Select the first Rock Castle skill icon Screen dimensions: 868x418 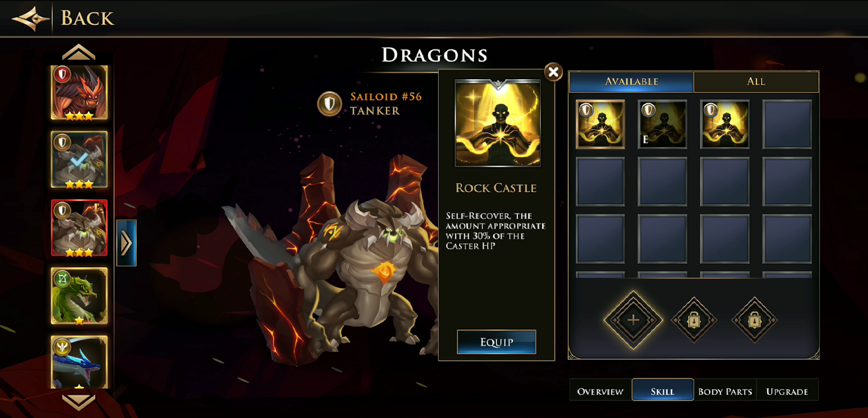(600, 124)
